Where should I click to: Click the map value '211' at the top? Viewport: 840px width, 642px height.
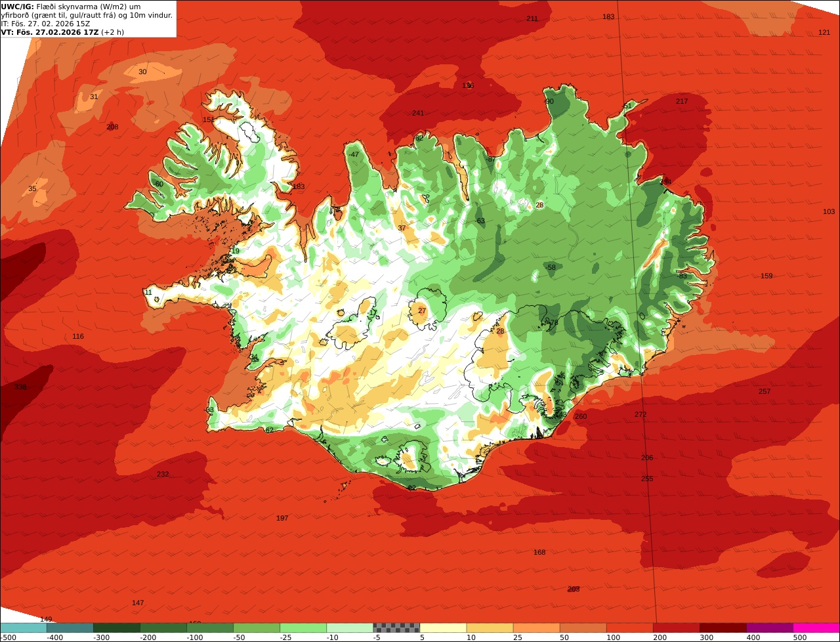point(532,18)
